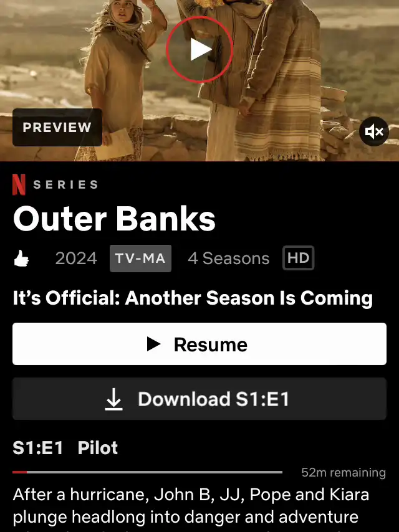Image resolution: width=399 pixels, height=532 pixels.
Task: Tap the download arrow icon
Action: pos(113,399)
